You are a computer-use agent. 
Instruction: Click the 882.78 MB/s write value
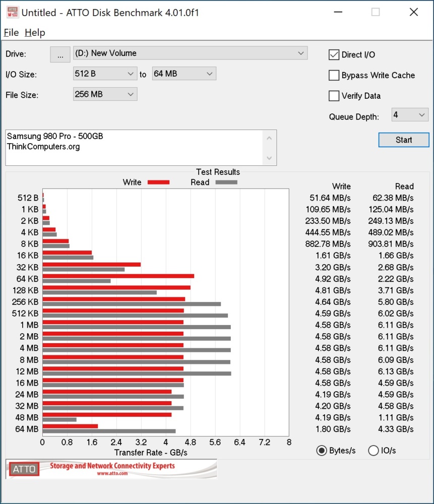328,244
